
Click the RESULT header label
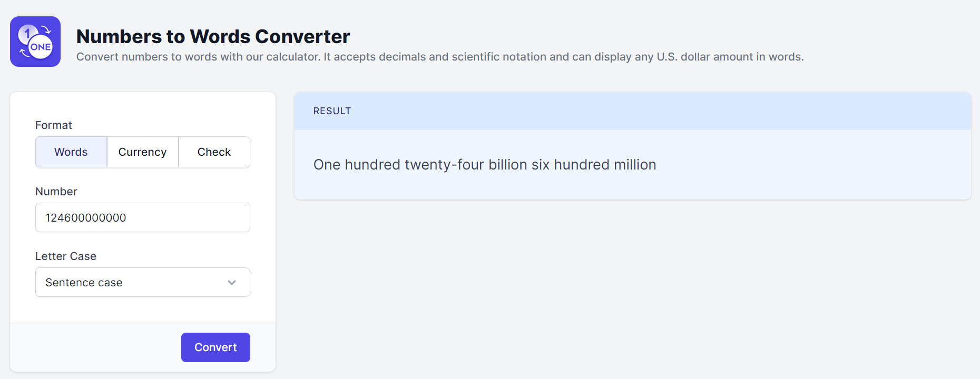tap(332, 111)
